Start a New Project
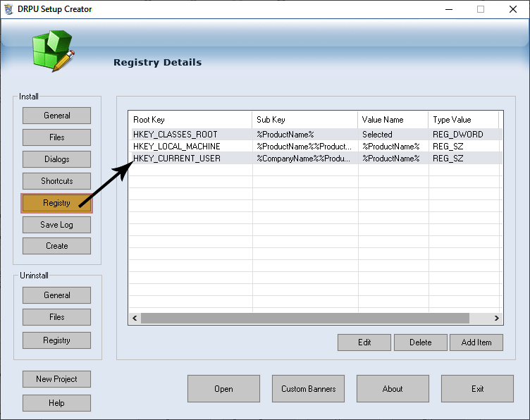The width and height of the screenshot is (530, 420). [56, 379]
